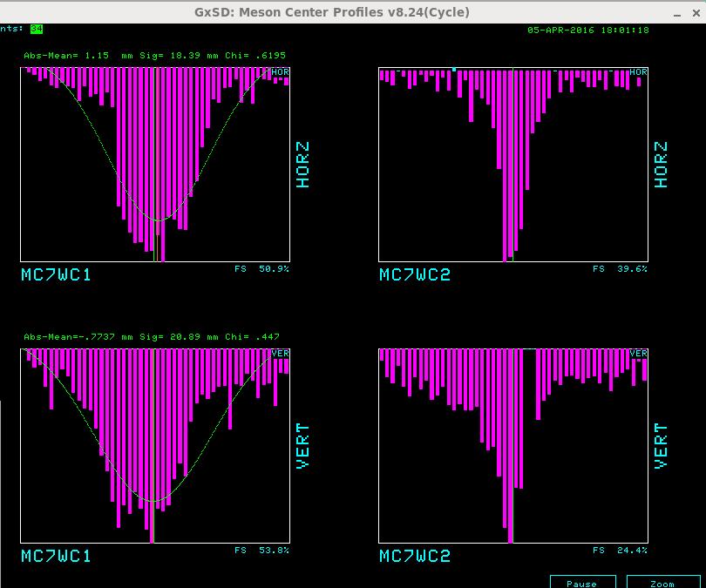The height and width of the screenshot is (588, 706).
Task: Click MC7WC1 label under horizontal plot
Action: 56,274
